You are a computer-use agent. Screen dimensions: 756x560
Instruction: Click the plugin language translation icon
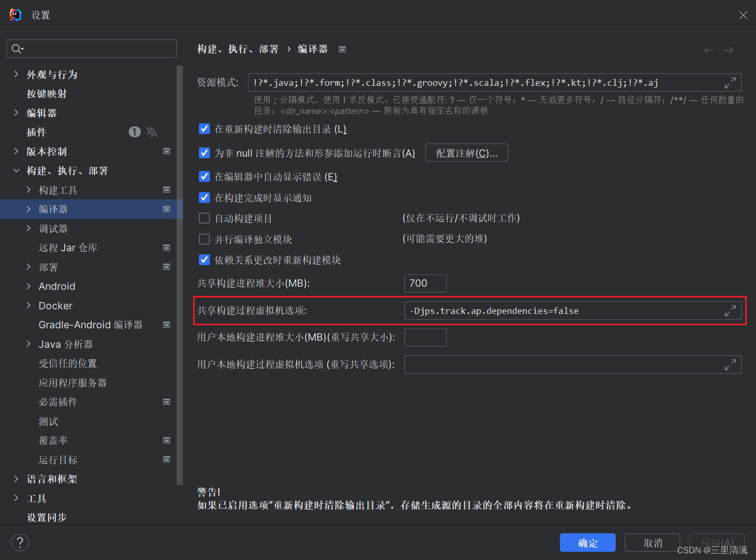(152, 132)
